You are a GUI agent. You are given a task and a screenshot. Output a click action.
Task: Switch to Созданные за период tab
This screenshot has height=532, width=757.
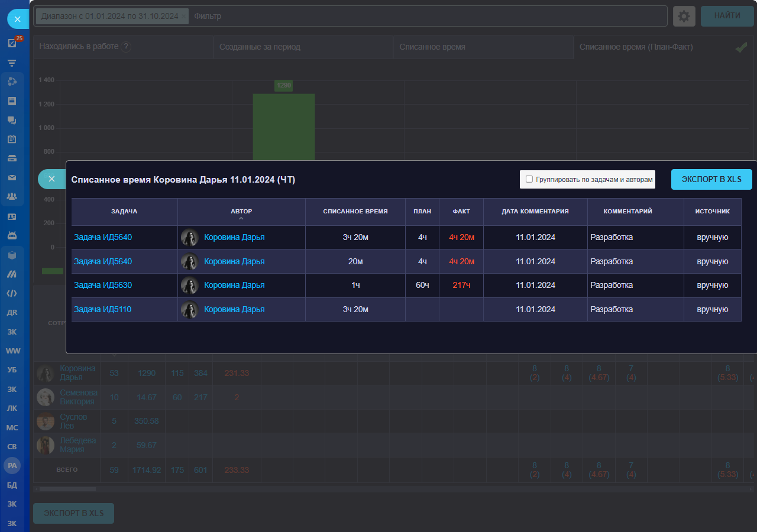tap(260, 47)
